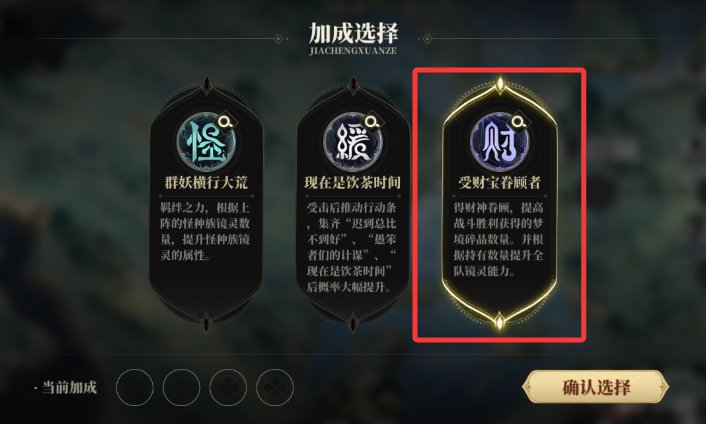Viewport: 706px width, 424px height.
Task: Confirm with the 确认选择 button
Action: pyautogui.click(x=595, y=387)
